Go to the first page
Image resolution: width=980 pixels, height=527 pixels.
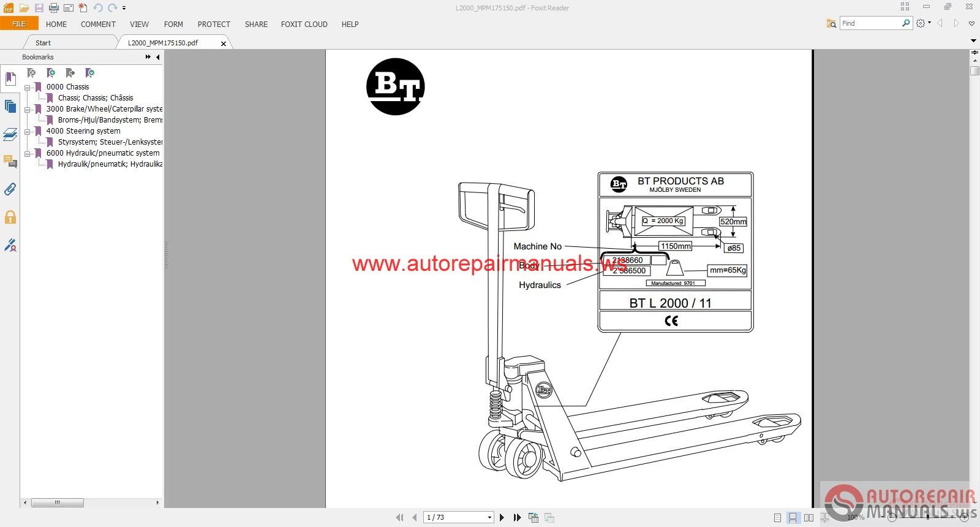[400, 518]
